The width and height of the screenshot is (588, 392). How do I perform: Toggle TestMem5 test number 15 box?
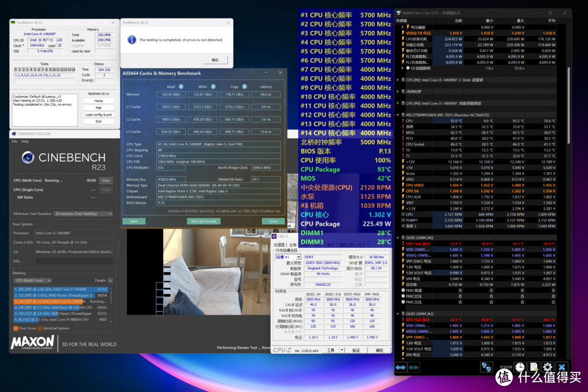tap(73, 69)
